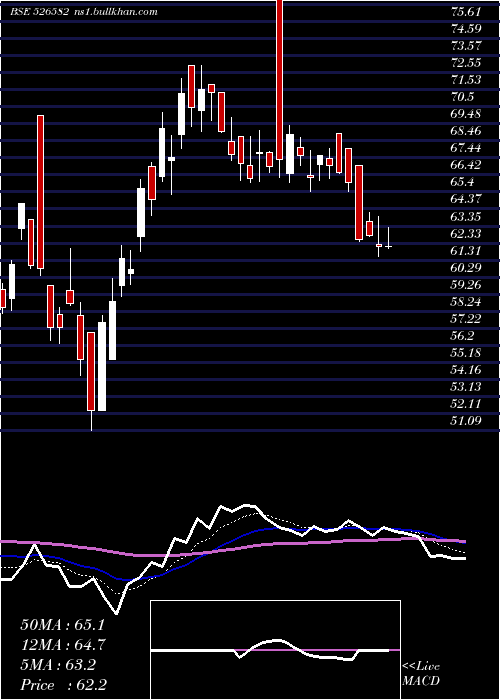Select the 63.35 price axis label
The height and width of the screenshot is (700, 500).
(x=466, y=217)
